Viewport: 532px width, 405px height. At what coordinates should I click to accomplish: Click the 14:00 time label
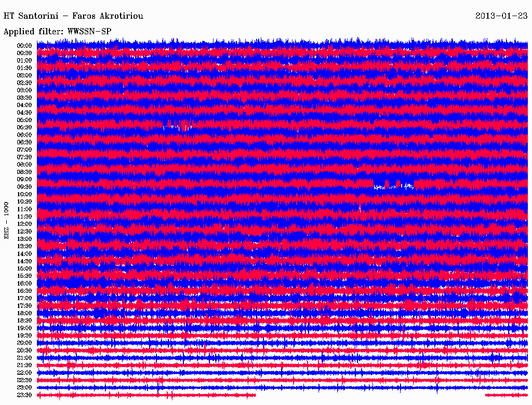(24, 254)
